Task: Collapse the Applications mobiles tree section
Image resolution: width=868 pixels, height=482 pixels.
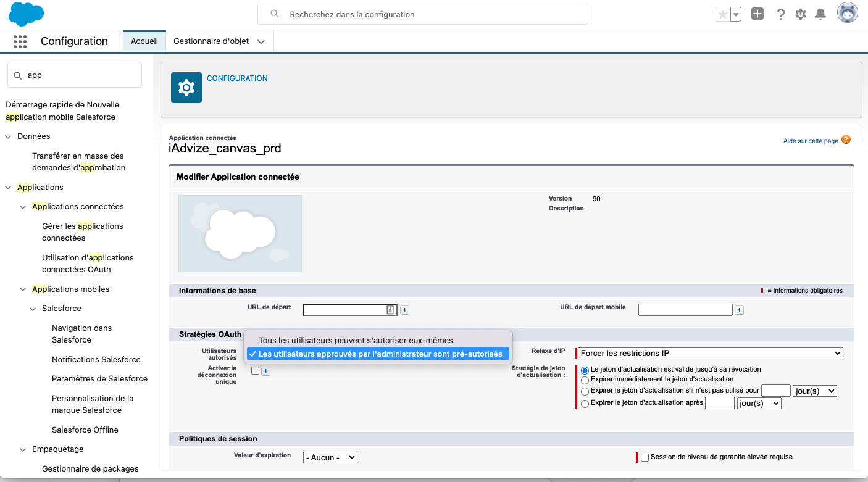Action: pyautogui.click(x=23, y=289)
